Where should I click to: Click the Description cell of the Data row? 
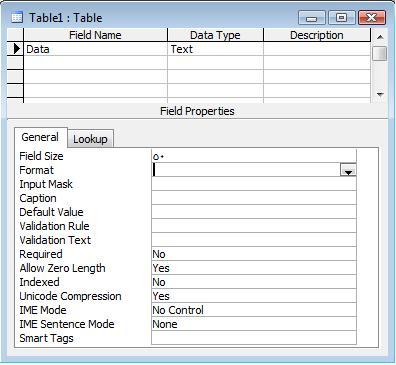click(317, 49)
